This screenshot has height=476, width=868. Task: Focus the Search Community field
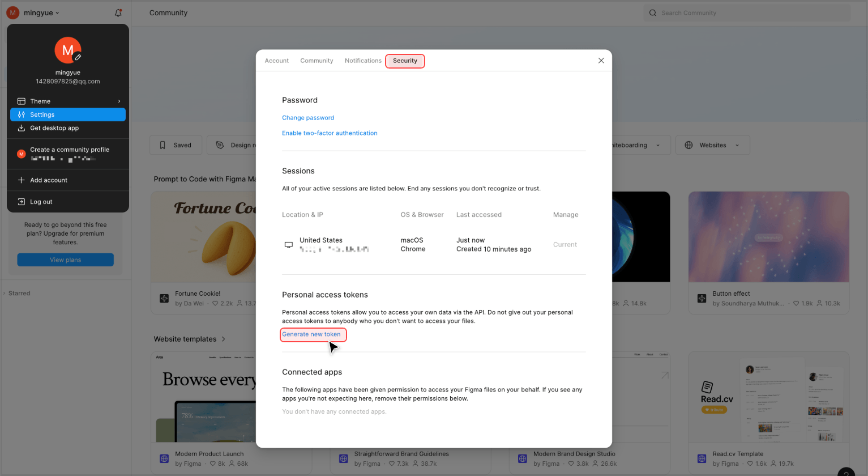747,13
